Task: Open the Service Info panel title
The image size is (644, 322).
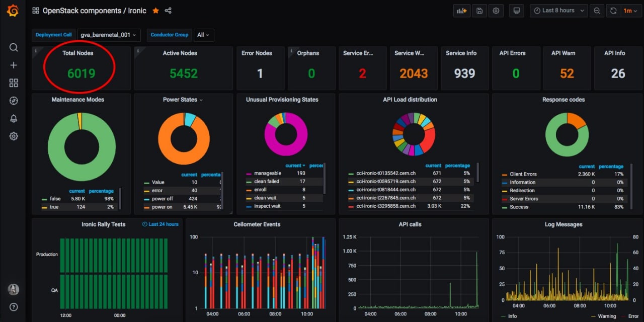Action: [x=461, y=53]
